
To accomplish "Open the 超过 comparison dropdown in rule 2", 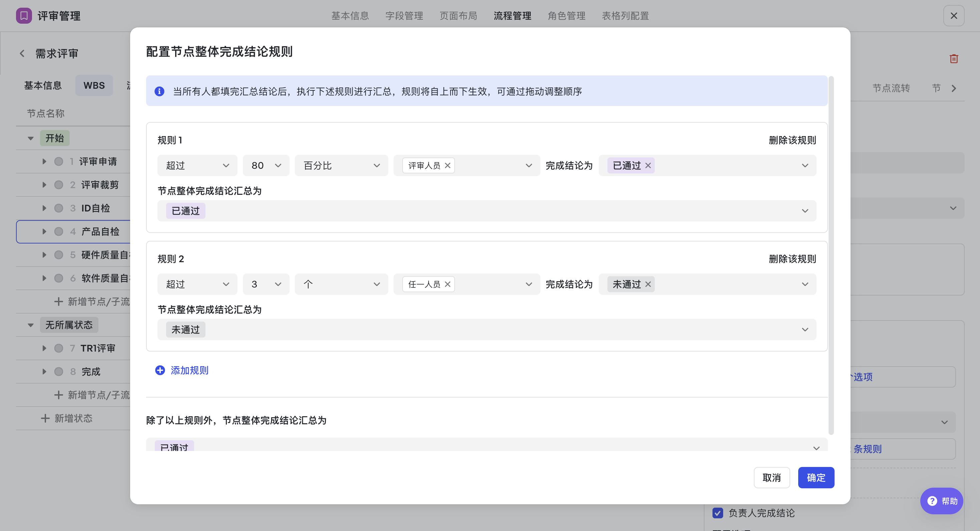I will (x=197, y=284).
